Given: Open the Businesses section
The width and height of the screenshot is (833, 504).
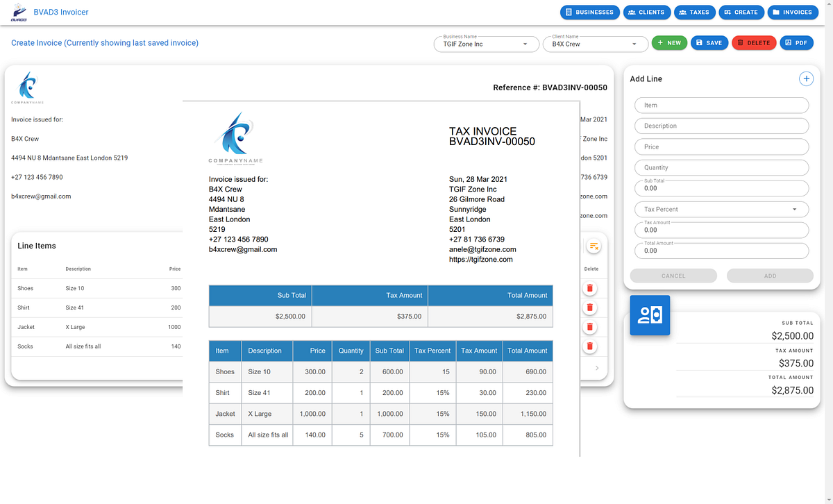Looking at the screenshot, I should click(590, 12).
